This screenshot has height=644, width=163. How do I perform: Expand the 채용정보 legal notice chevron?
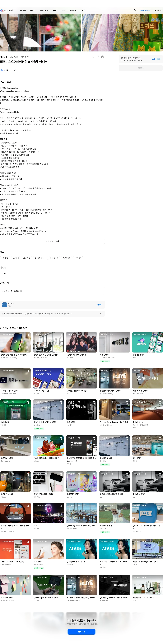pyautogui.click(x=101, y=314)
